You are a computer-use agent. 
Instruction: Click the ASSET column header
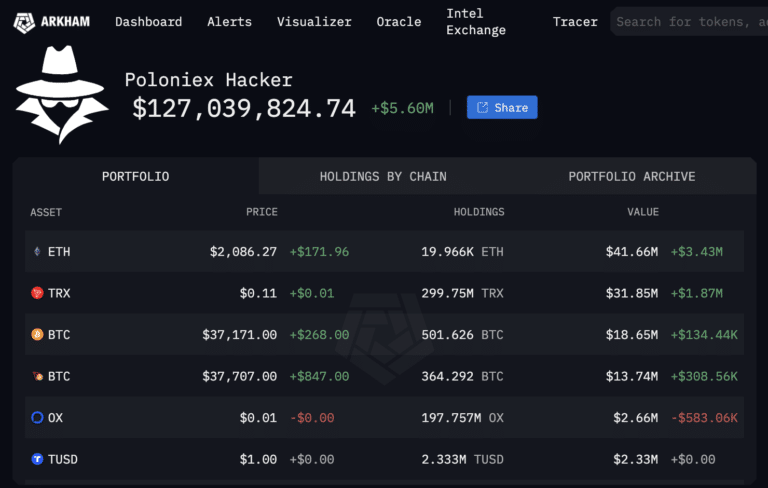[x=46, y=212]
